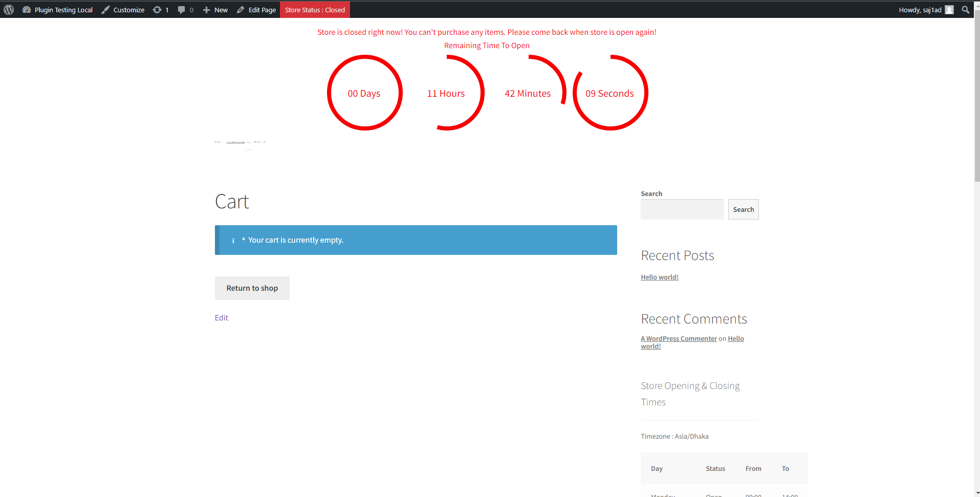The width and height of the screenshot is (980, 497).
Task: Click the Store Opening & Closing Times heading
Action: [690, 394]
